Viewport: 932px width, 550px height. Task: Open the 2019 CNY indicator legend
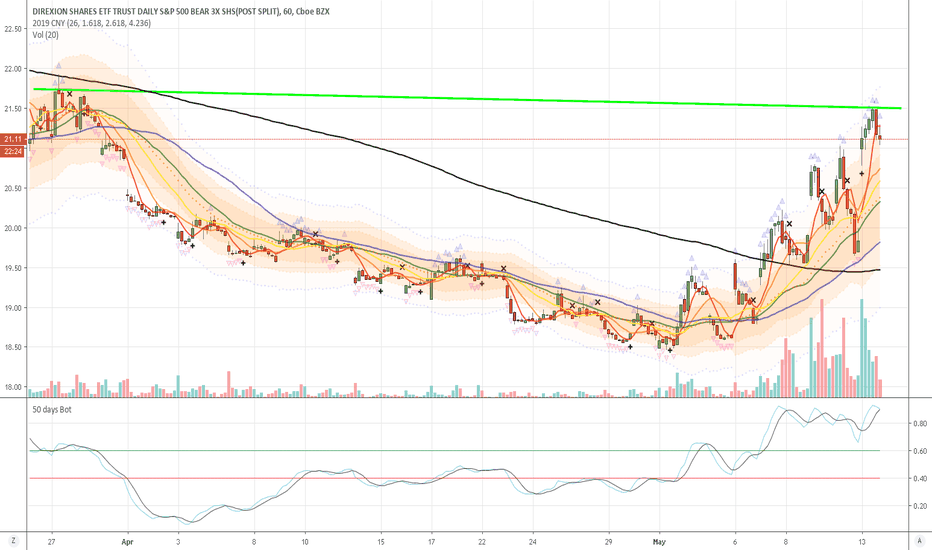[x=92, y=23]
